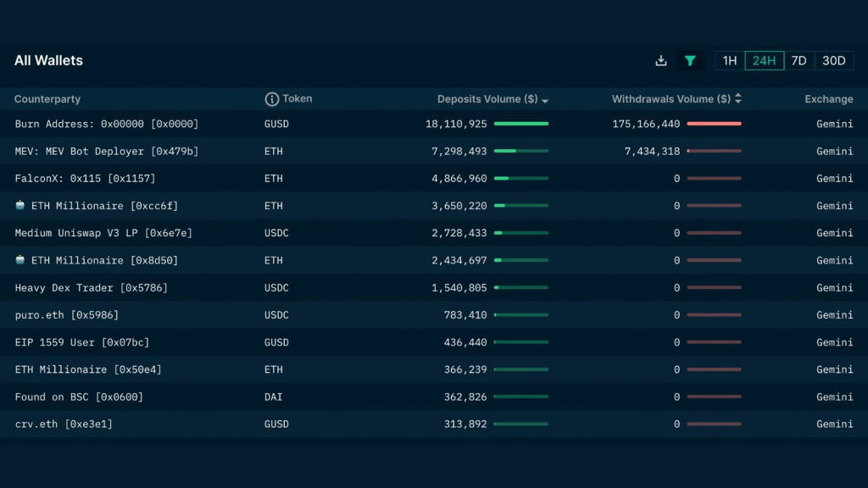Open MEV Bot Deployer 0x479b wallet
The height and width of the screenshot is (488, 868).
tap(106, 151)
